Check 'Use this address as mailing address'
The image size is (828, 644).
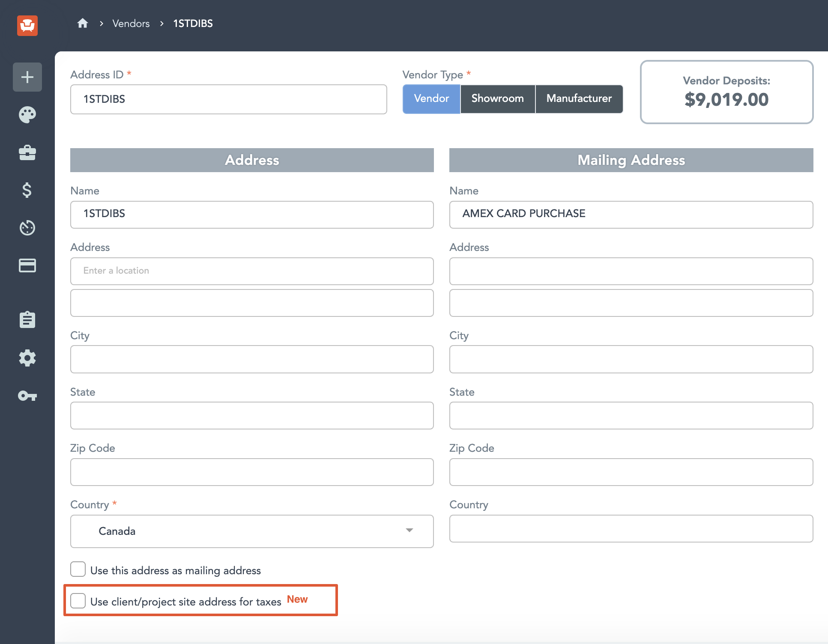tap(78, 569)
